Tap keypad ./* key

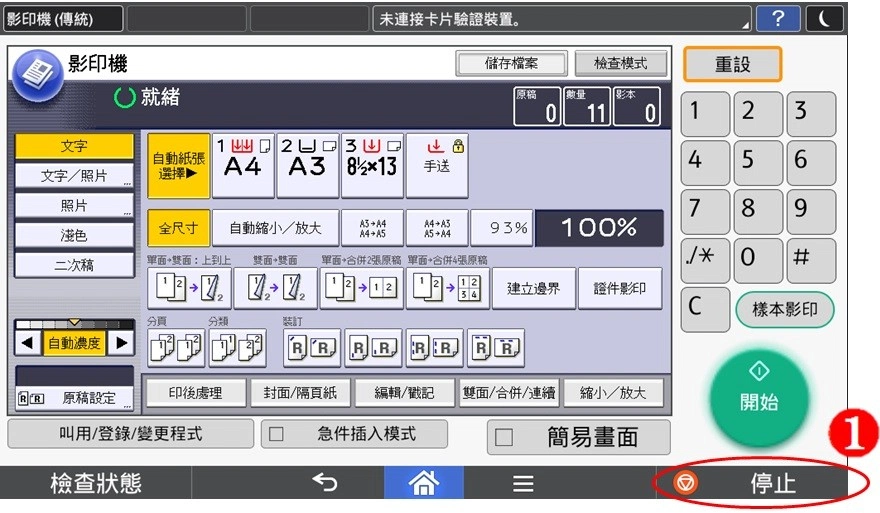[x=705, y=260]
